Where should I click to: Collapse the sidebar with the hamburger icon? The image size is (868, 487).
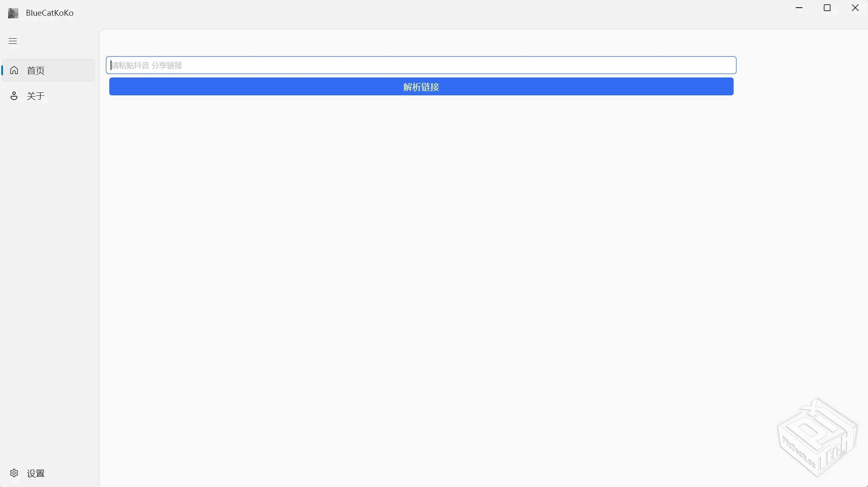pos(13,41)
